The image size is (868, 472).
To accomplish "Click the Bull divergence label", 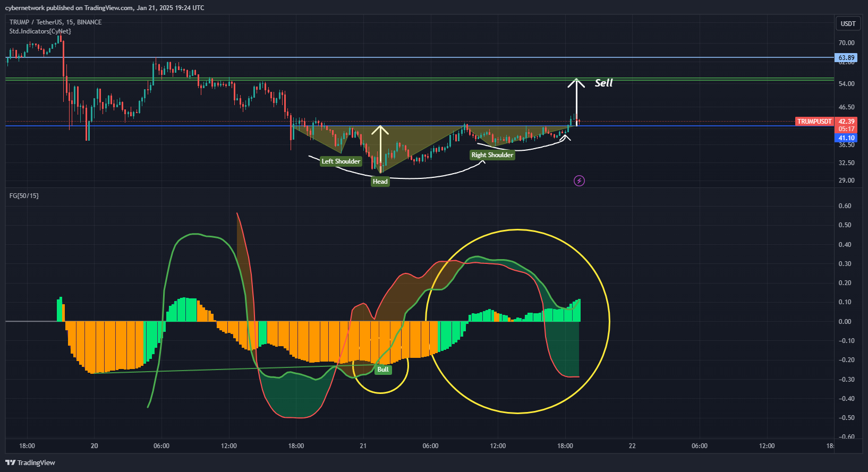I will (383, 370).
